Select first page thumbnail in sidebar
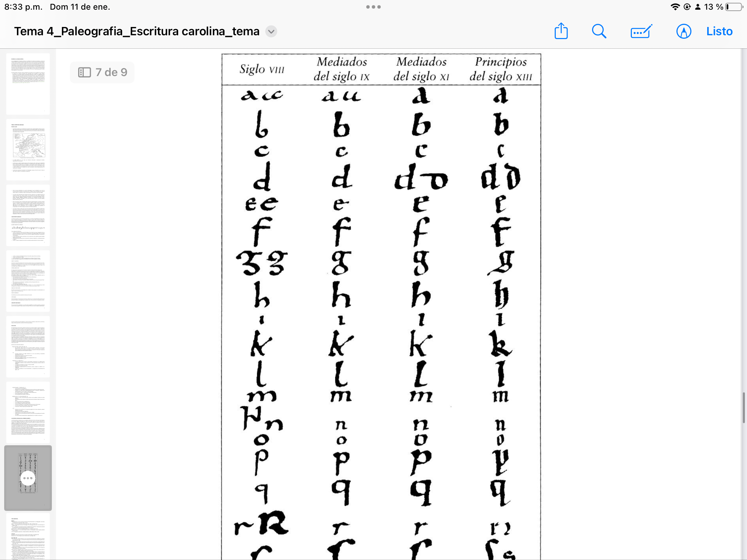 28,84
